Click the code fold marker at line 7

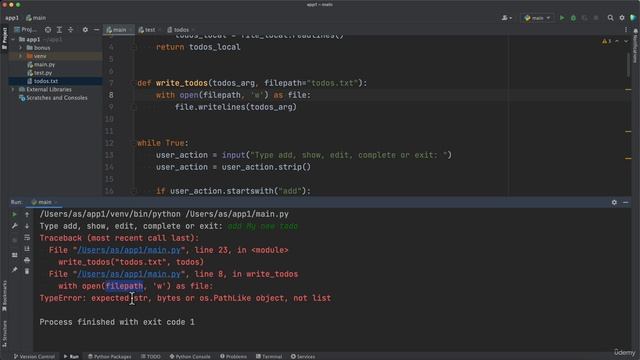[133, 83]
